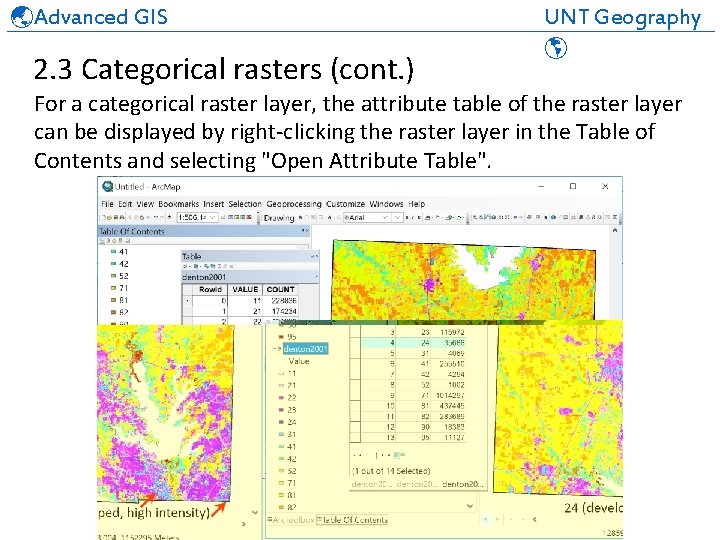720x540 pixels.
Task: Open the Bookmarks menu
Action: coord(178,204)
